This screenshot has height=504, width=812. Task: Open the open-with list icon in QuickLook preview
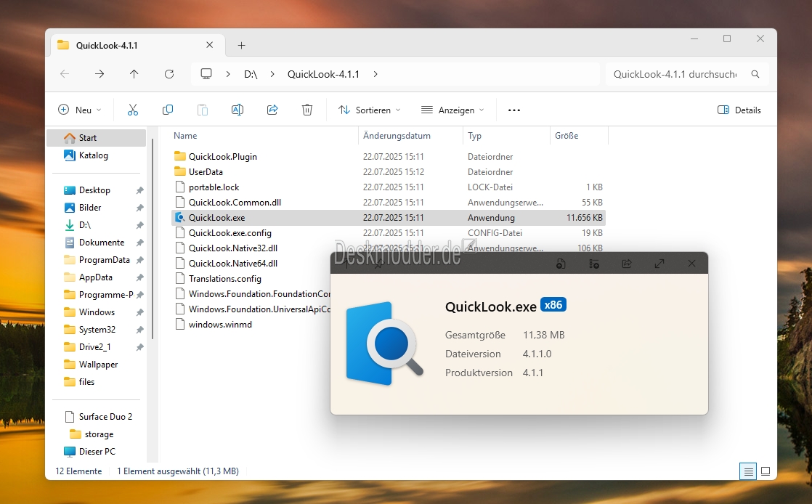[x=594, y=264]
